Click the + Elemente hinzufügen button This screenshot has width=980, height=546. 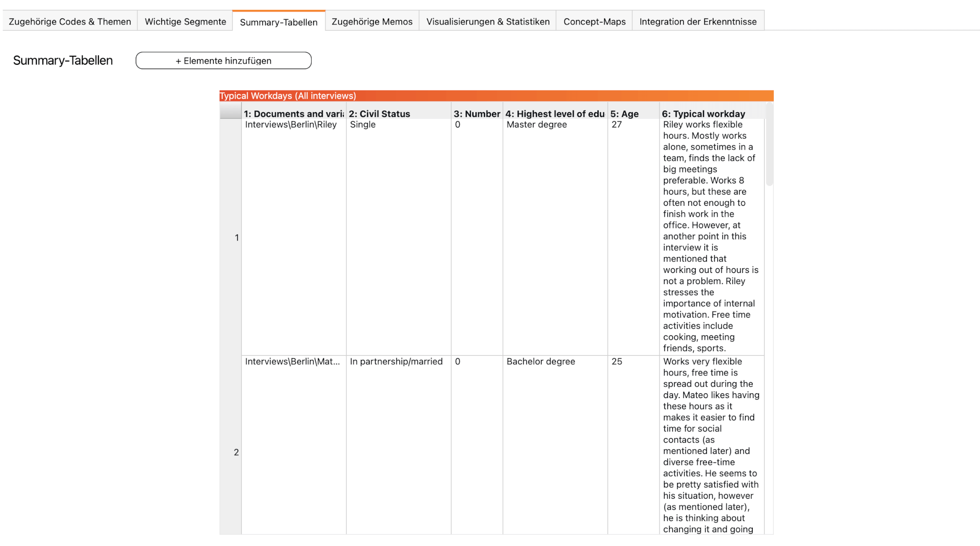pos(224,61)
